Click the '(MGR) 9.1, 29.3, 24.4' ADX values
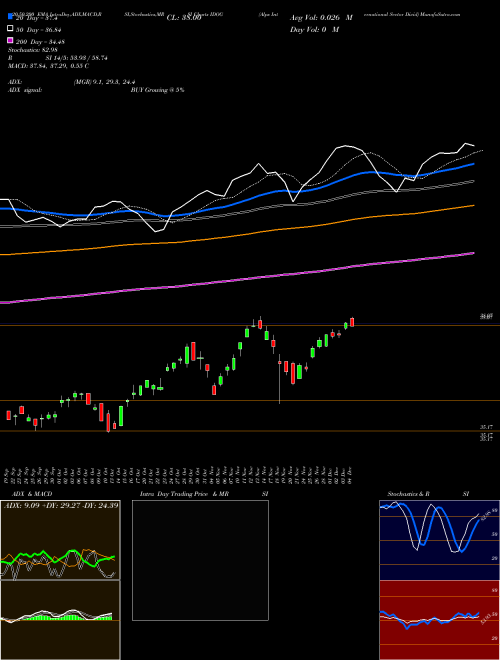This screenshot has height=660, width=500. tap(104, 82)
